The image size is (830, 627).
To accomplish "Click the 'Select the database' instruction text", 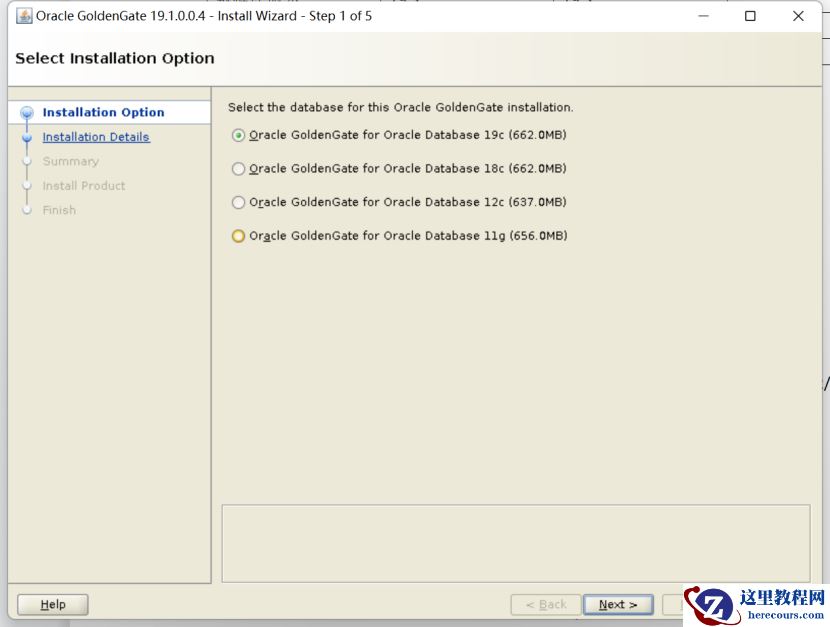I will [400, 107].
